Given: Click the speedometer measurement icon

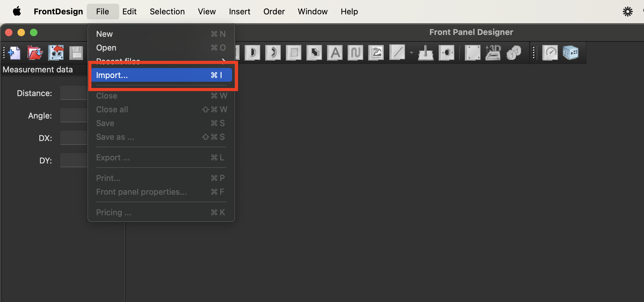Looking at the screenshot, I should (x=550, y=53).
